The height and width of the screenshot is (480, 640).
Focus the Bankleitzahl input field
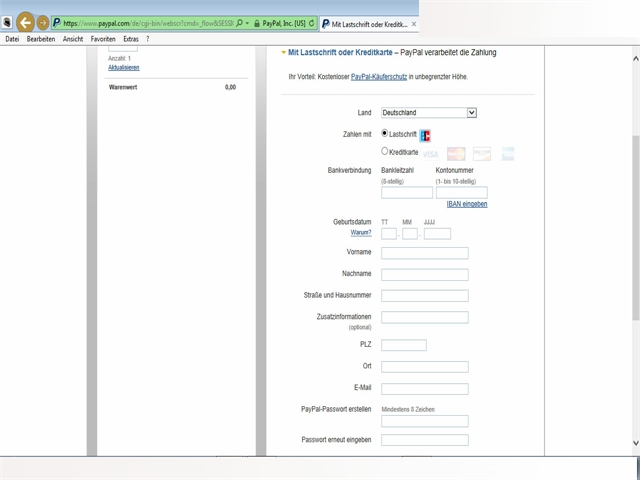tap(407, 193)
